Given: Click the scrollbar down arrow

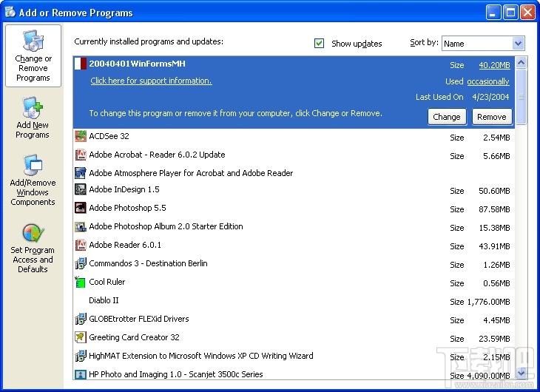Looking at the screenshot, I should pos(522,374).
